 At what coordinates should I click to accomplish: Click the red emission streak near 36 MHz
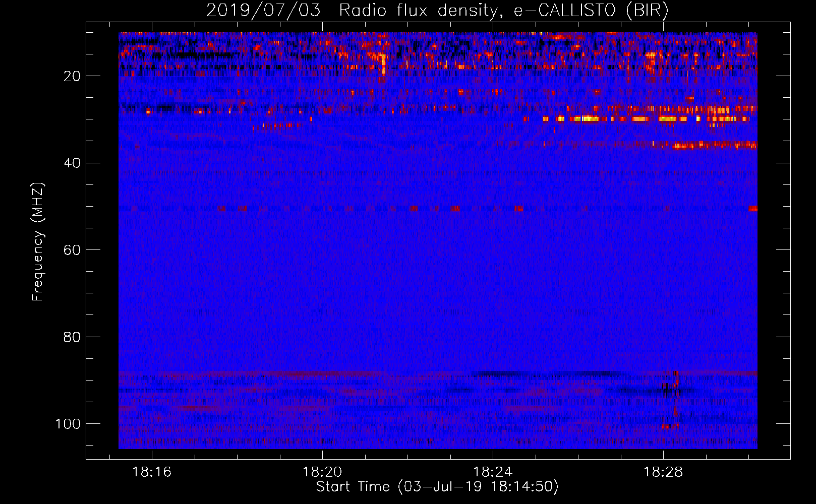point(716,145)
